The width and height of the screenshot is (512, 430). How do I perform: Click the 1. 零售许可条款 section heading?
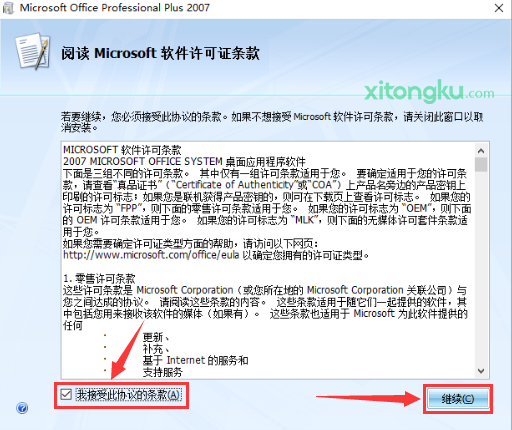[x=99, y=278]
